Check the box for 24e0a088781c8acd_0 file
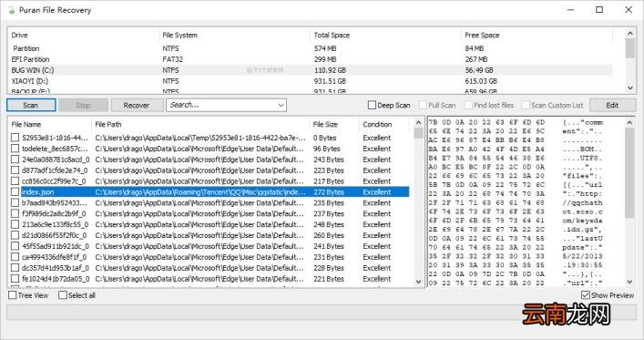644x340 pixels. click(15, 160)
